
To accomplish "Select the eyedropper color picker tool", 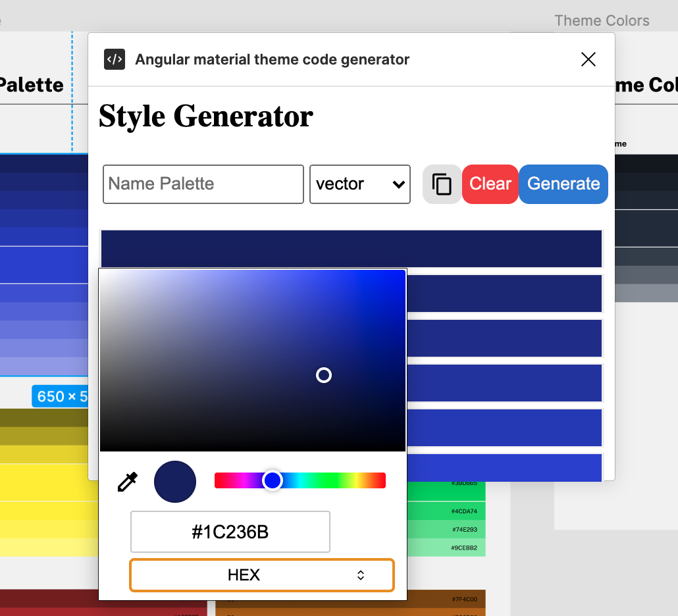I will point(127,480).
